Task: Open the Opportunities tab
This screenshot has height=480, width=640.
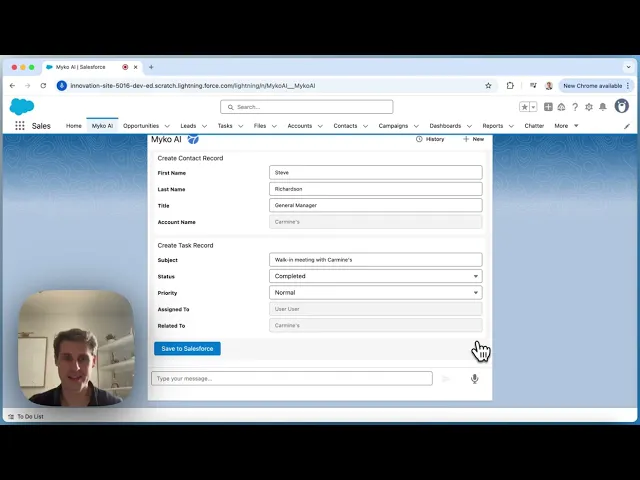Action: (x=141, y=126)
